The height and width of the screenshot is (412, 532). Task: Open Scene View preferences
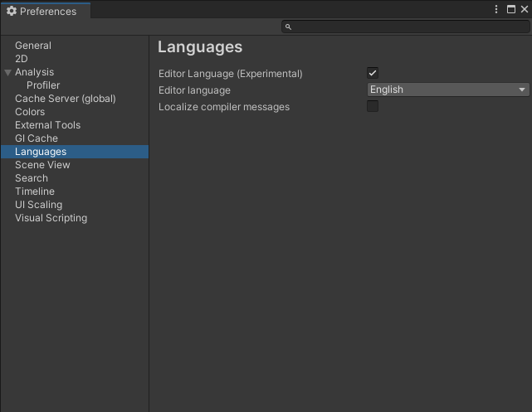pyautogui.click(x=42, y=165)
